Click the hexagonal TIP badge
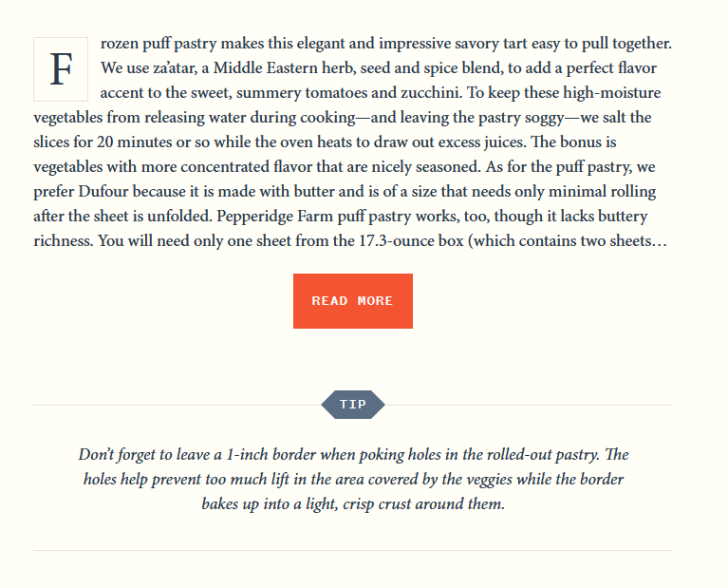This screenshot has height=588, width=728. point(353,405)
